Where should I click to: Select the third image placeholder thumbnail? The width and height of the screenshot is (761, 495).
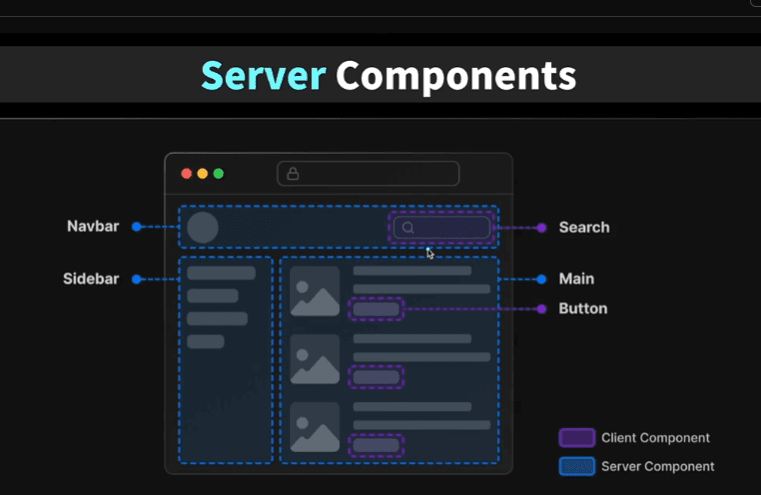[314, 427]
